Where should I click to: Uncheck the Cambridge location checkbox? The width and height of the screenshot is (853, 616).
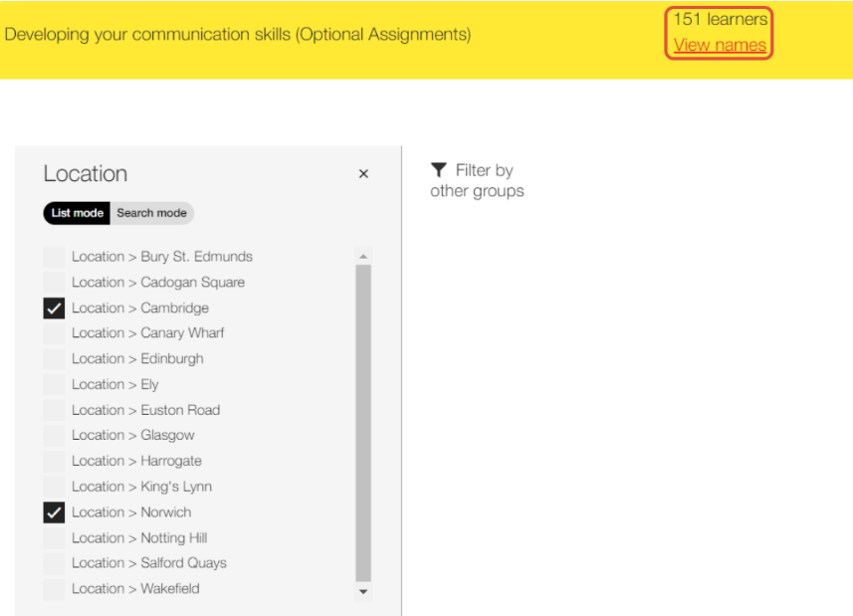pos(54,308)
